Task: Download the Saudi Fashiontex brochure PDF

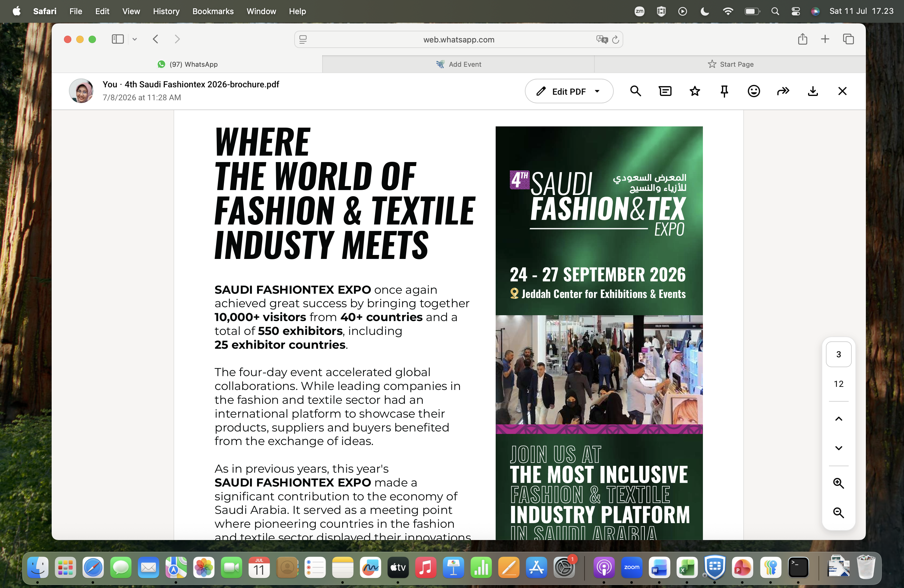Action: point(813,91)
